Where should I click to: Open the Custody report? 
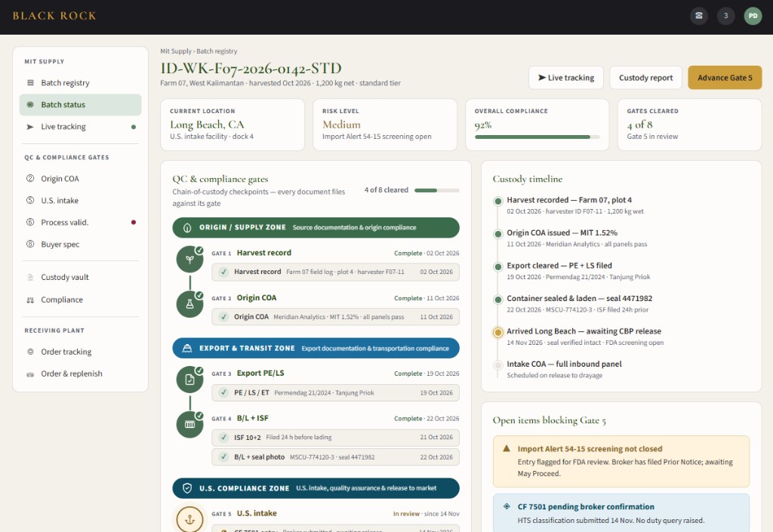[x=646, y=78]
